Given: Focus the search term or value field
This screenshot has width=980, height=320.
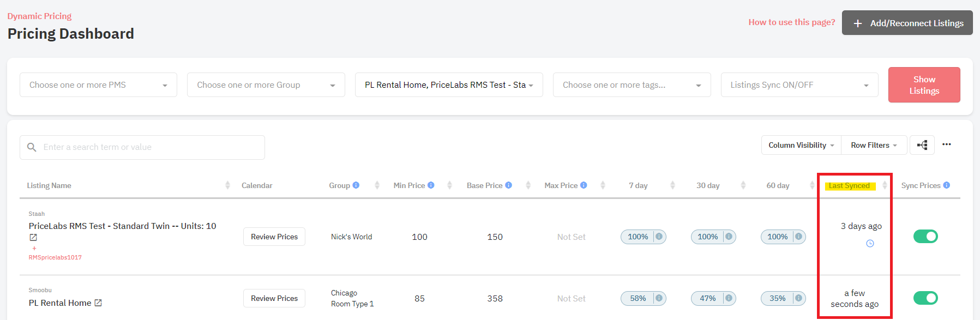Looking at the screenshot, I should [x=142, y=147].
